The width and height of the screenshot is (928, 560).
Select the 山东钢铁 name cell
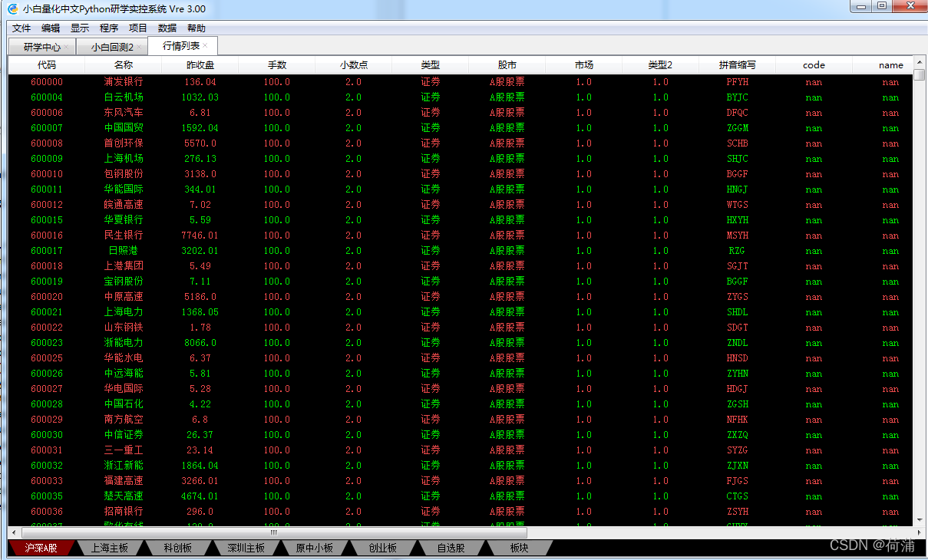[x=124, y=328]
